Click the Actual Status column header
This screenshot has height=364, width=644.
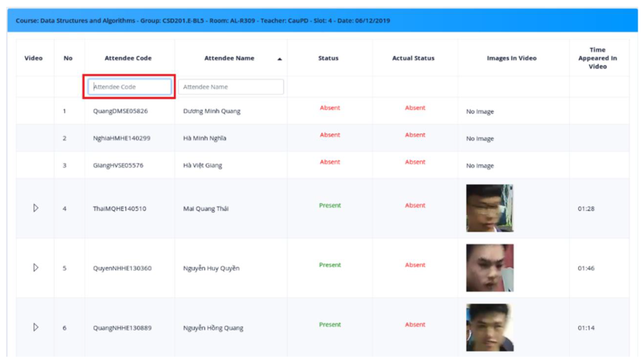click(x=413, y=58)
